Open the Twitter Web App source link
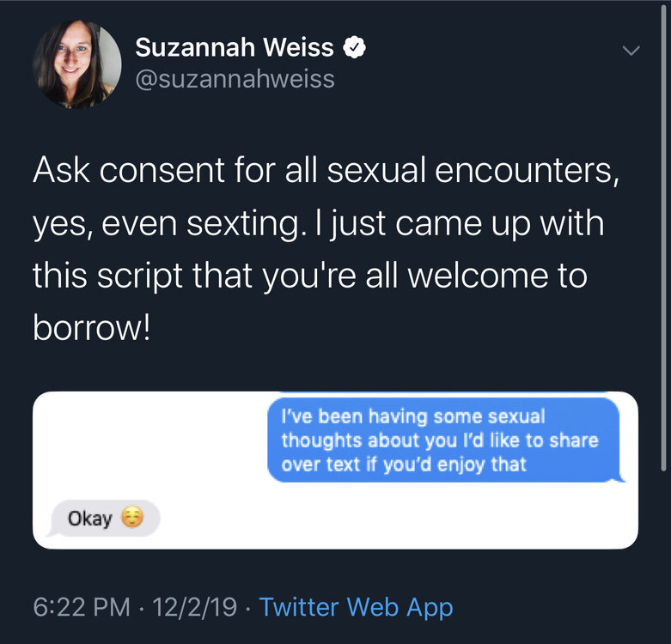The image size is (671, 644). click(x=356, y=608)
